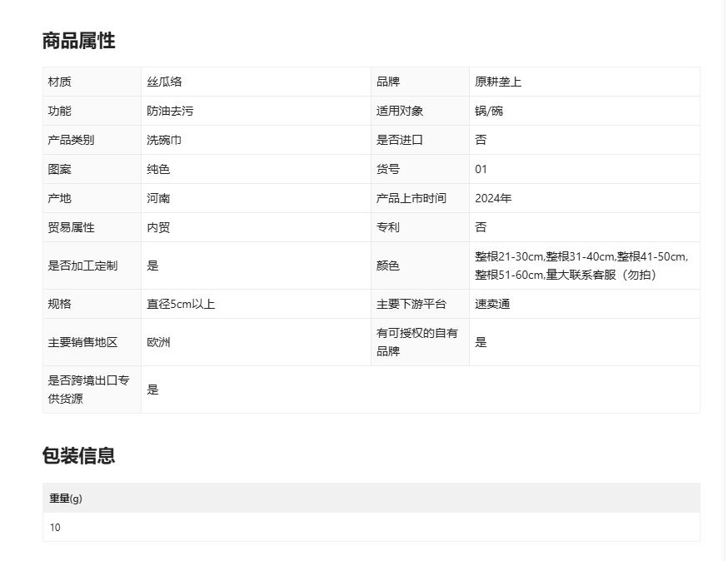The width and height of the screenshot is (728, 561).
Task: Click the 速卖通 downstream platform value
Action: click(x=492, y=304)
